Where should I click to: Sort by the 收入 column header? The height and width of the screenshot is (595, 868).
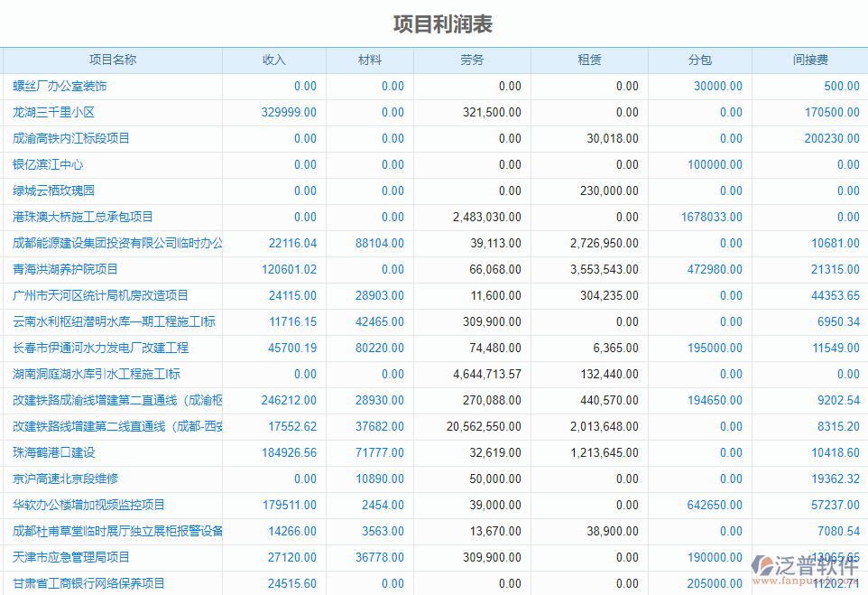274,60
